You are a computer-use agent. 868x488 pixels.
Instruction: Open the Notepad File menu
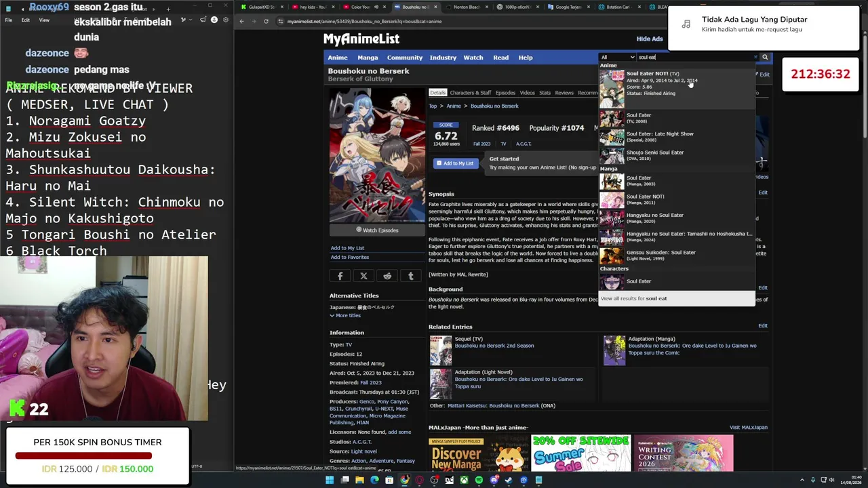point(8,20)
